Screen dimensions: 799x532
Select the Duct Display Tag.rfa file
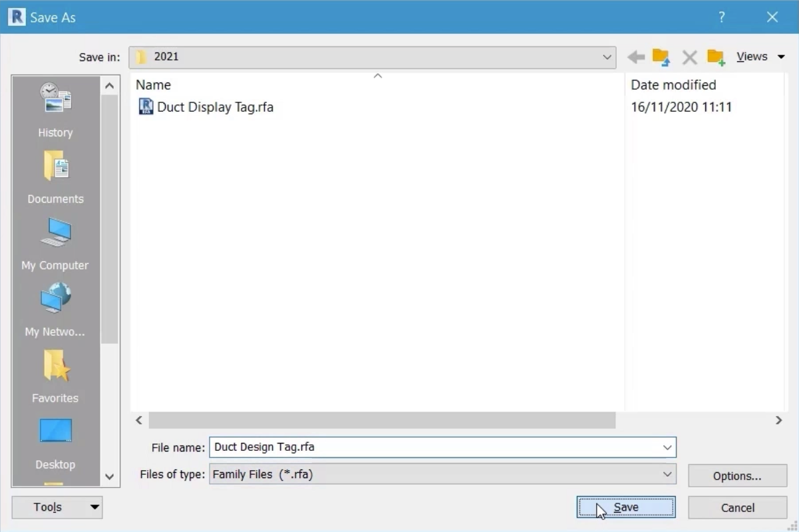coord(215,107)
